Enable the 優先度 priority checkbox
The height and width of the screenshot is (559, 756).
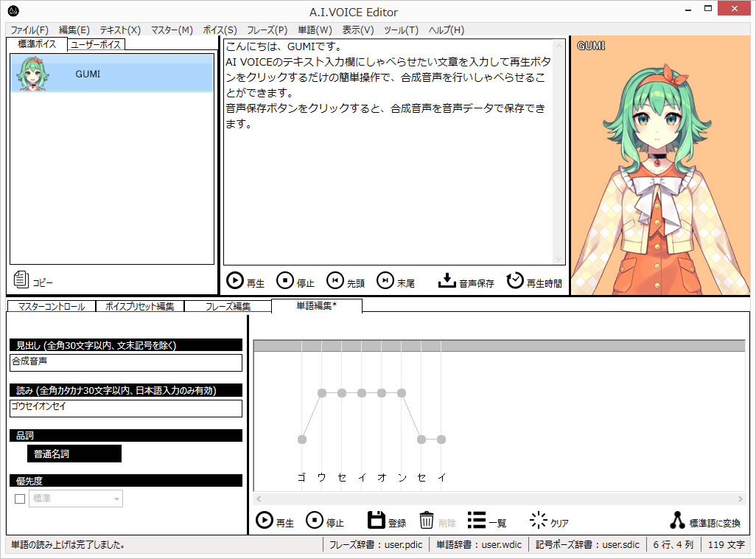coord(20,499)
